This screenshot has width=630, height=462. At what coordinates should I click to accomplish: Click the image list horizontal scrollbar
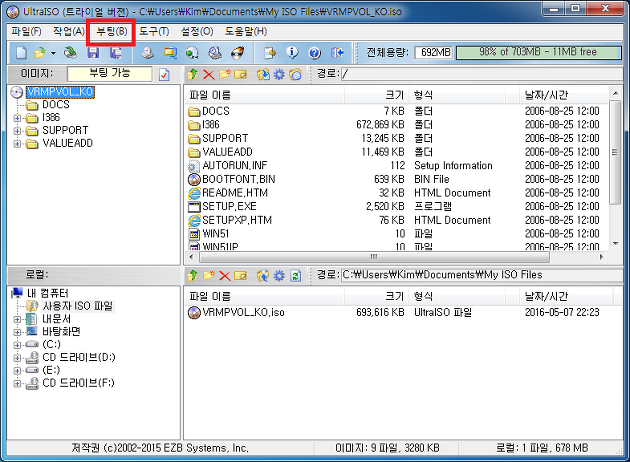(374, 257)
